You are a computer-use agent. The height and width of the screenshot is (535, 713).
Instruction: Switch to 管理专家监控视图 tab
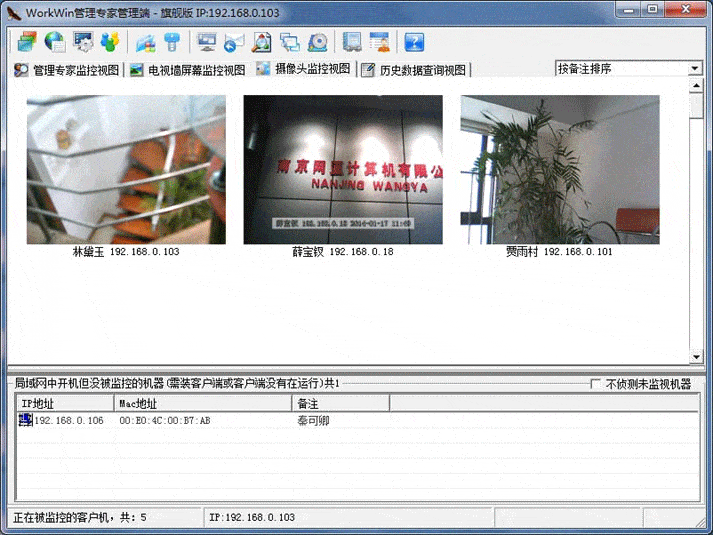coord(68,70)
